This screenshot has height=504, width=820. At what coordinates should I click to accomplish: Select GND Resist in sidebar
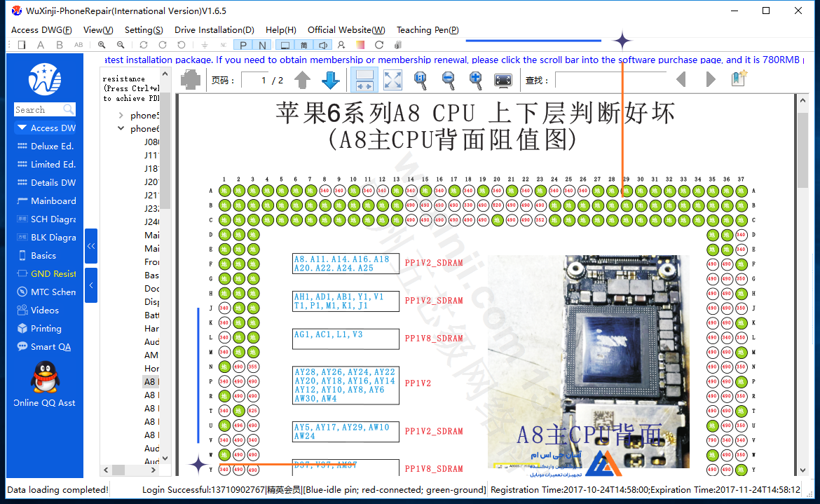pos(46,273)
